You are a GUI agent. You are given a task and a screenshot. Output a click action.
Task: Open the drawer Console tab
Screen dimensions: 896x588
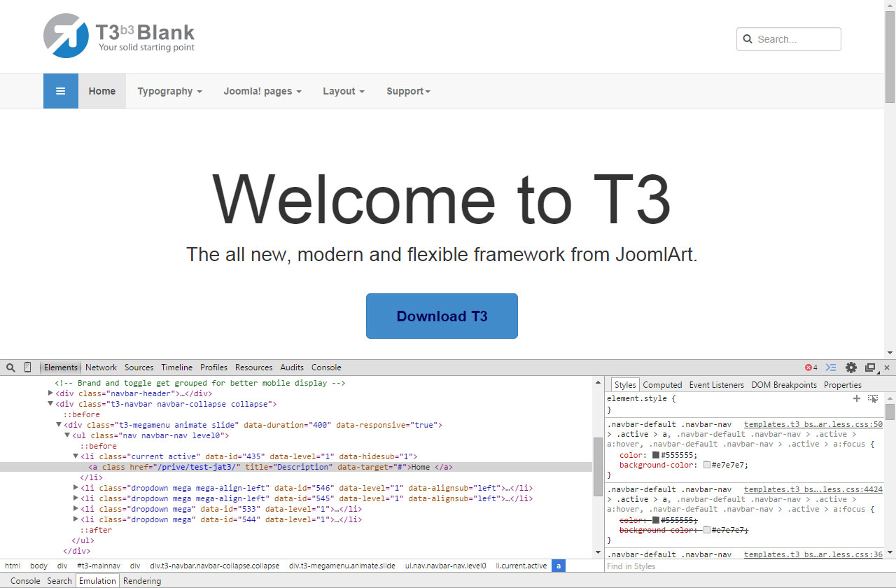tap(25, 581)
